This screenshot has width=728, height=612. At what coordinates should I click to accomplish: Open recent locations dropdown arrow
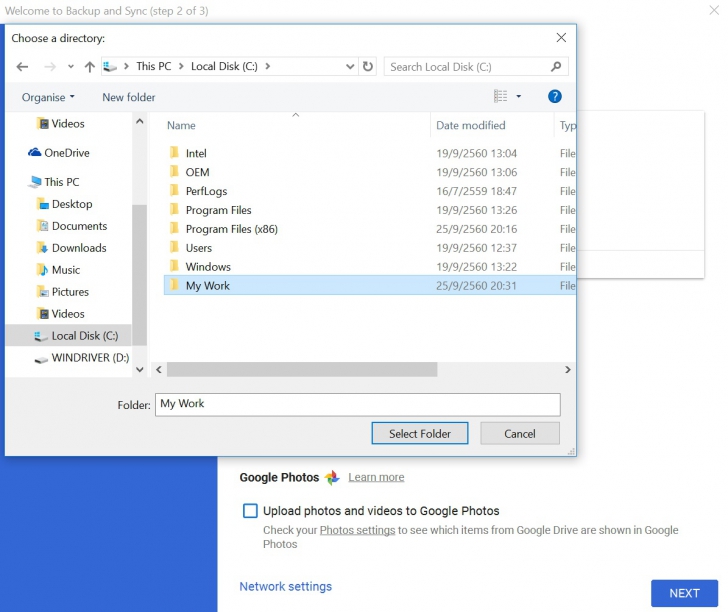coord(71,67)
